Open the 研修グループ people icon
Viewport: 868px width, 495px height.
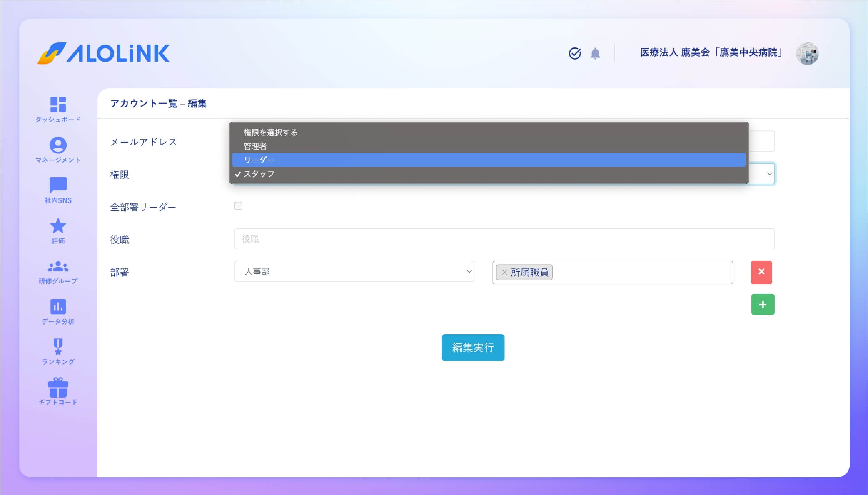[x=58, y=266]
